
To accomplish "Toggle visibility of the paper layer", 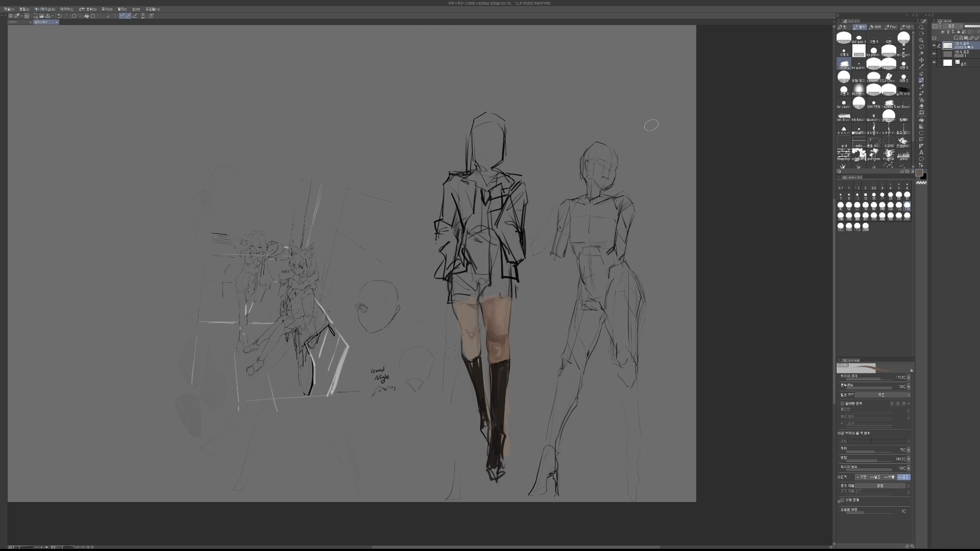I will tap(934, 62).
